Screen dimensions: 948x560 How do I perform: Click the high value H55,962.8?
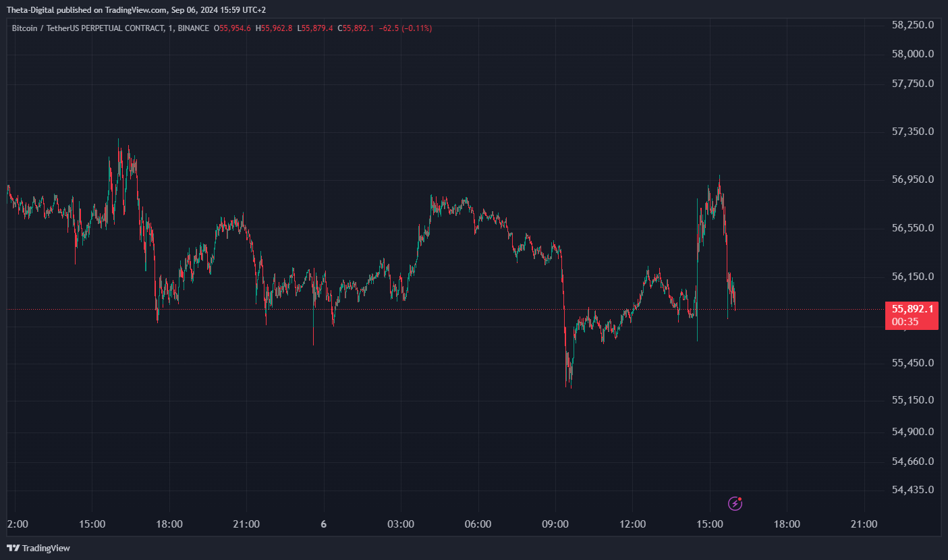coord(274,28)
